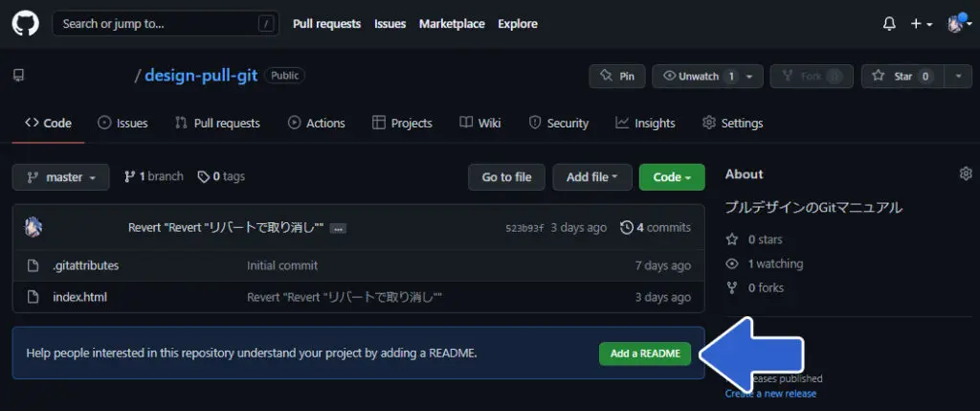Screen dimensions: 980x411
Task: Open the Insights tab
Action: pyautogui.click(x=645, y=123)
